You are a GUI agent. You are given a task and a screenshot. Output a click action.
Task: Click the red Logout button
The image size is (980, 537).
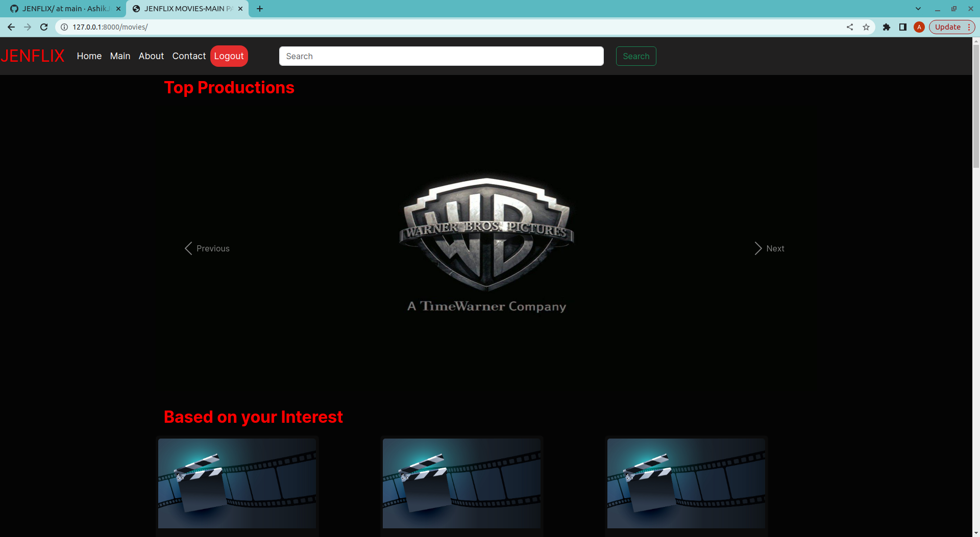click(x=229, y=56)
